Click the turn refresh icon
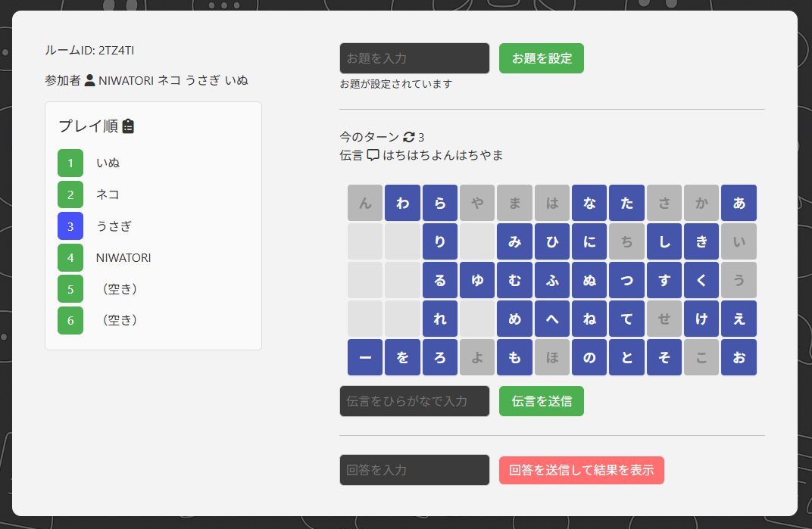The height and width of the screenshot is (529, 812). [409, 137]
